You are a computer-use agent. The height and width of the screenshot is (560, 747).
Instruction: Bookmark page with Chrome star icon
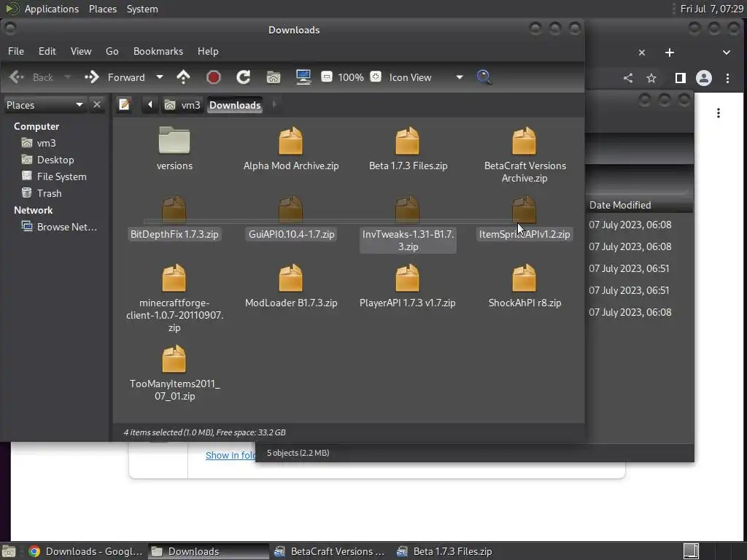click(x=651, y=78)
